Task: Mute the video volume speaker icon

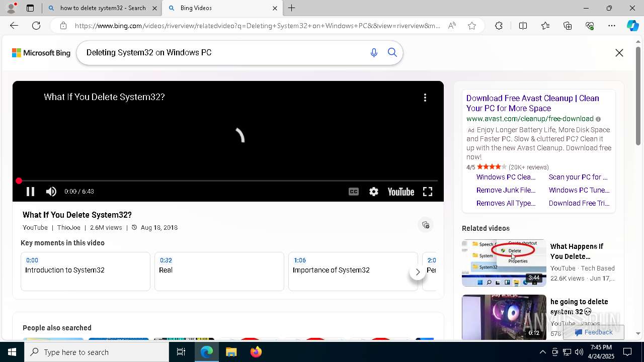Action: click(51, 192)
